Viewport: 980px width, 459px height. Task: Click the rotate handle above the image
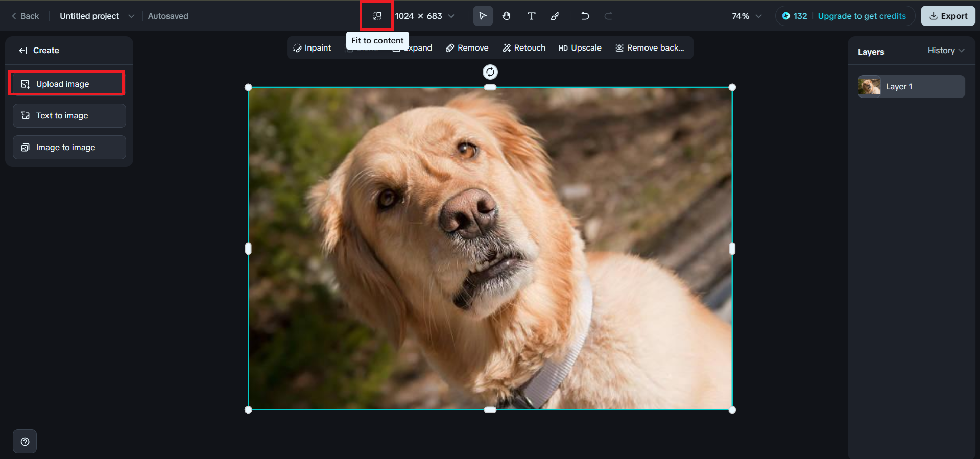(x=490, y=72)
